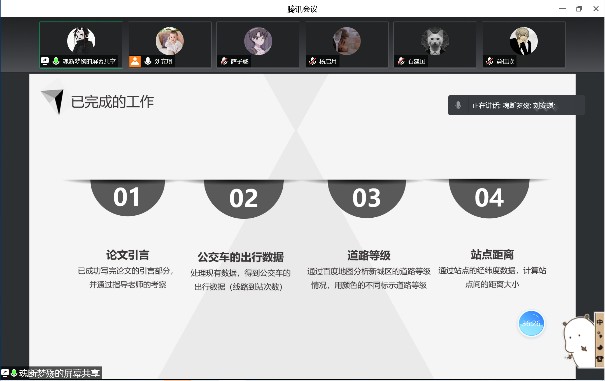This screenshot has height=381, width=605.
Task: Click the muted microphone icon on third participant
Action: pyautogui.click(x=224, y=61)
